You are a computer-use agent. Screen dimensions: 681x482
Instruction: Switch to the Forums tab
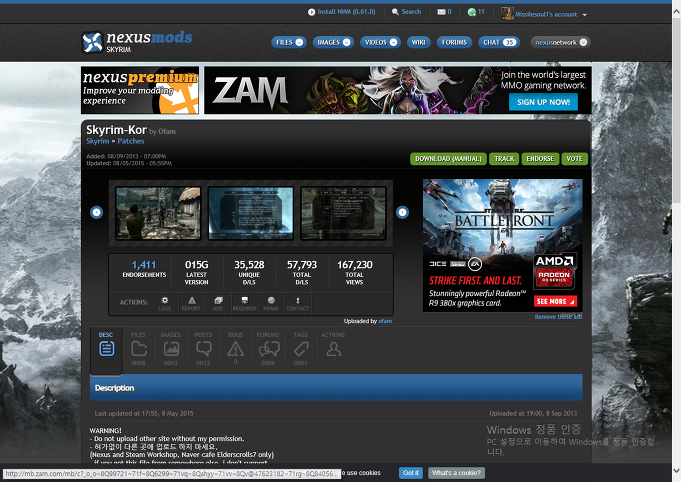(268, 349)
